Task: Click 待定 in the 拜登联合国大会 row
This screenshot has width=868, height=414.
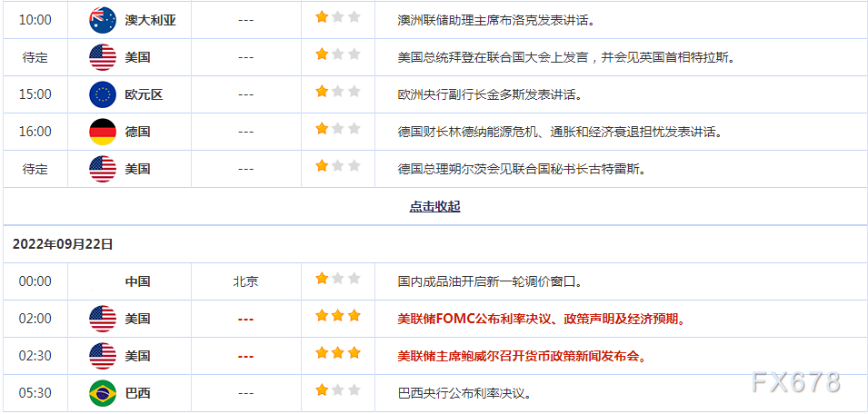Action: [35, 57]
